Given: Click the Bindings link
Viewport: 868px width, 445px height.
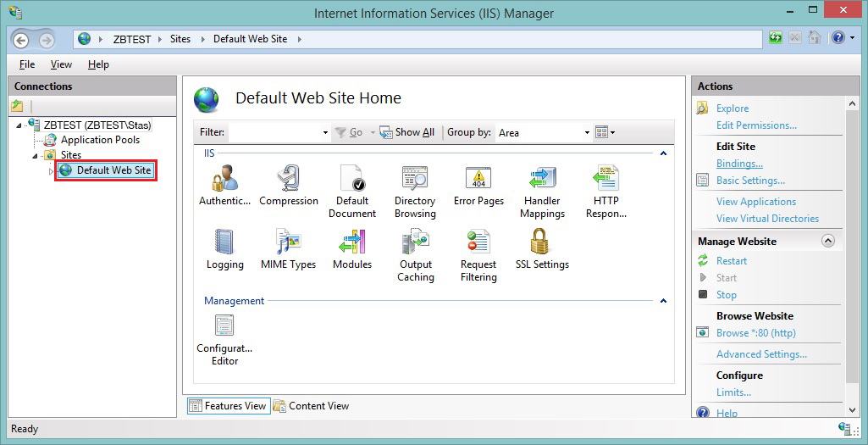Looking at the screenshot, I should click(739, 164).
